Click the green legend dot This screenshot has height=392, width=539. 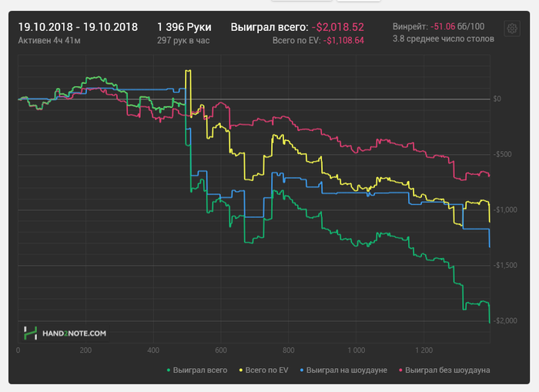coord(169,370)
